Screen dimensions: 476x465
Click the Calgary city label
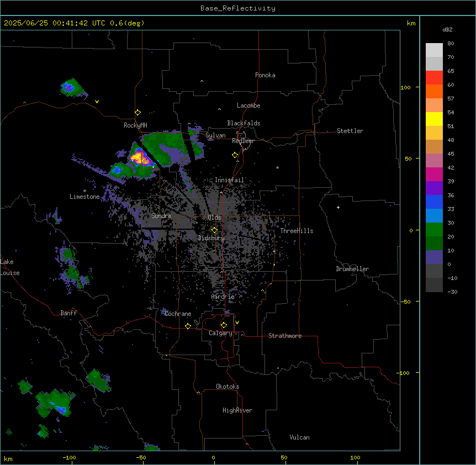click(x=220, y=333)
